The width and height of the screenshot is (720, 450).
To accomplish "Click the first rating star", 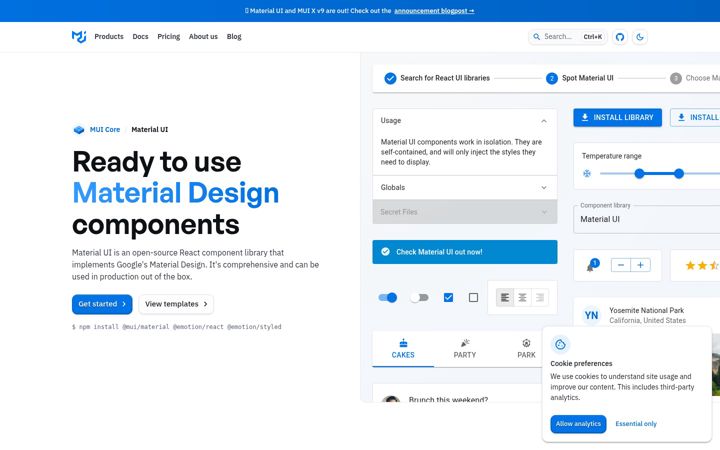I will (690, 265).
